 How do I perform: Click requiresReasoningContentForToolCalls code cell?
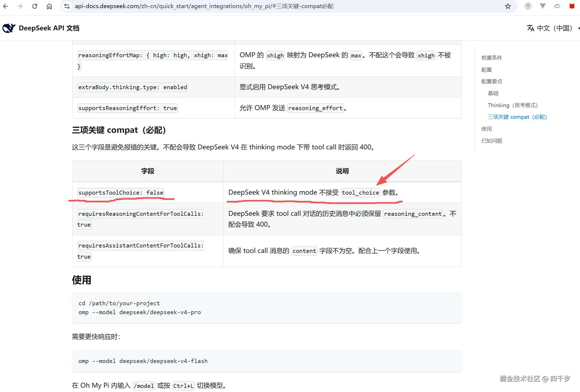(140, 219)
